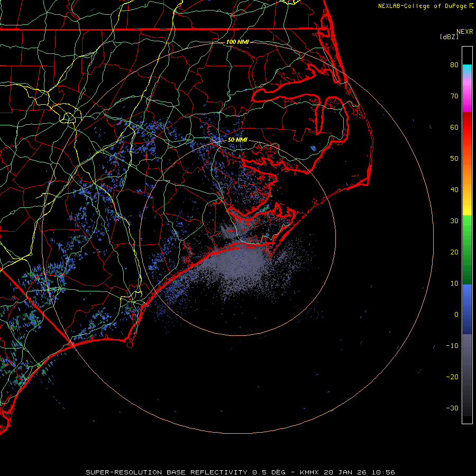Click the 50 dBZ scale value
The height and width of the screenshot is (476, 476).
tap(454, 159)
